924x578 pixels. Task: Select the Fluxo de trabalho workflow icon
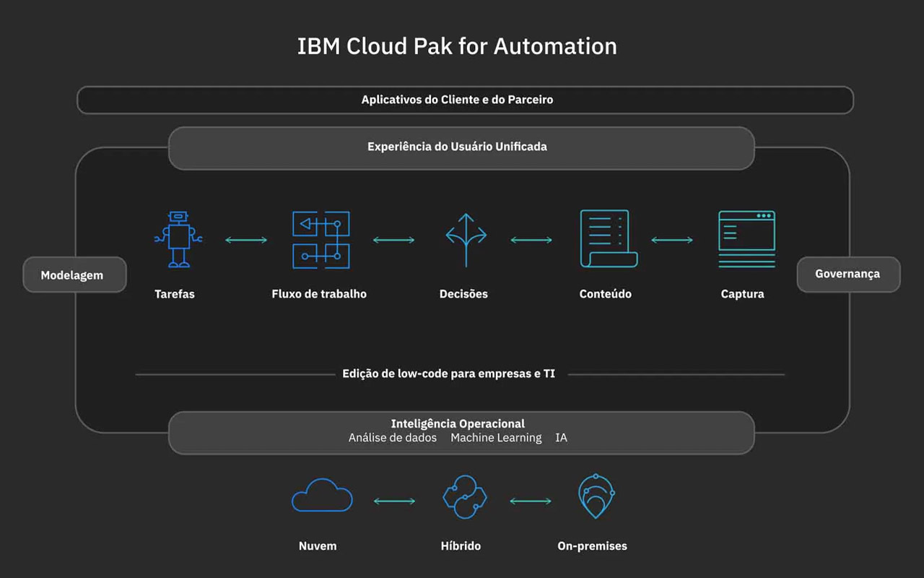tap(321, 240)
